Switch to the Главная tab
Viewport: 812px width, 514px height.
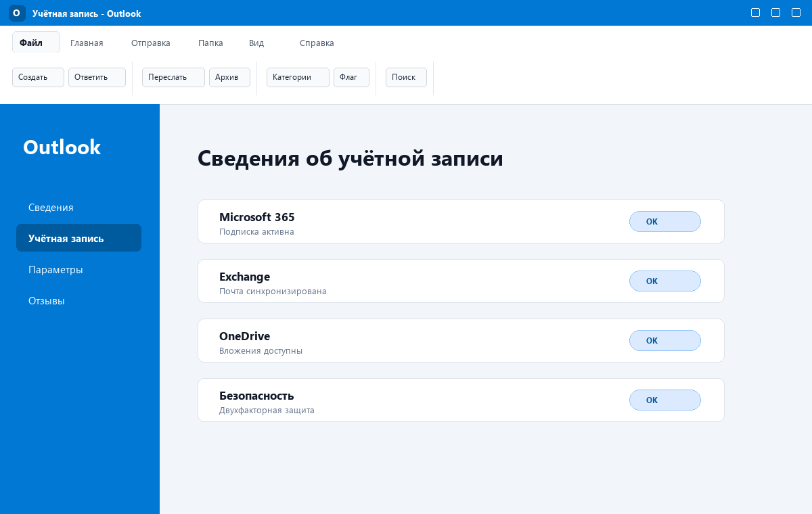click(87, 43)
